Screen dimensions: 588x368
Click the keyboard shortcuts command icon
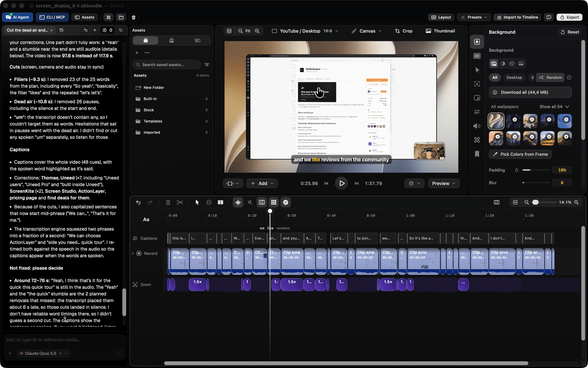coord(109,17)
